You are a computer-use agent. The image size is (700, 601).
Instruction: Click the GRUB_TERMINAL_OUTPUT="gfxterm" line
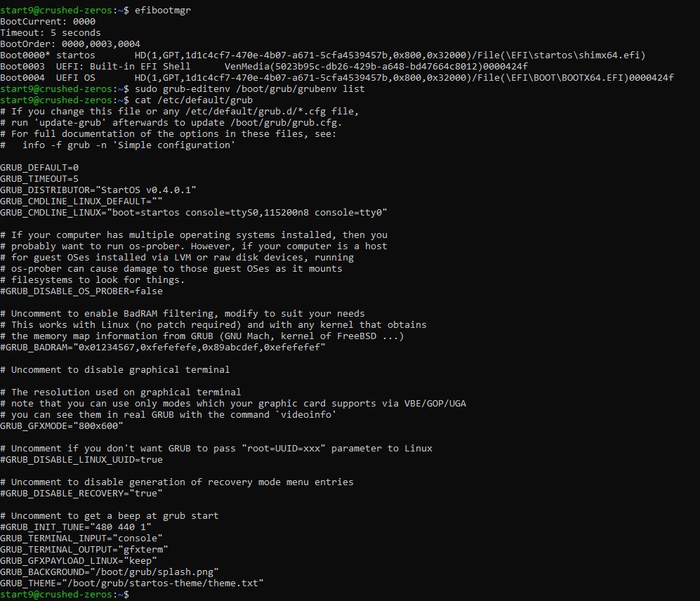(x=84, y=549)
